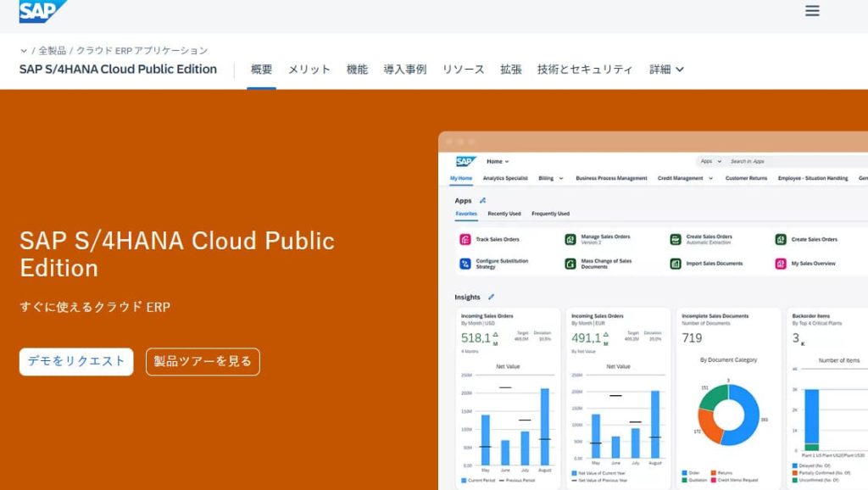Select the Favorites apps tab

click(466, 214)
